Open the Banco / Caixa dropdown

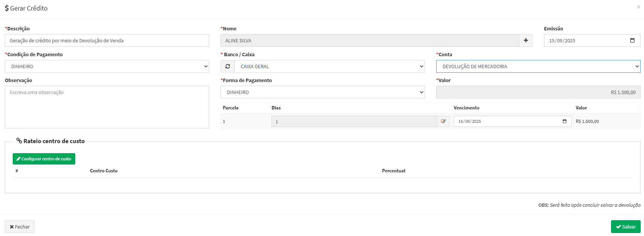[329, 66]
